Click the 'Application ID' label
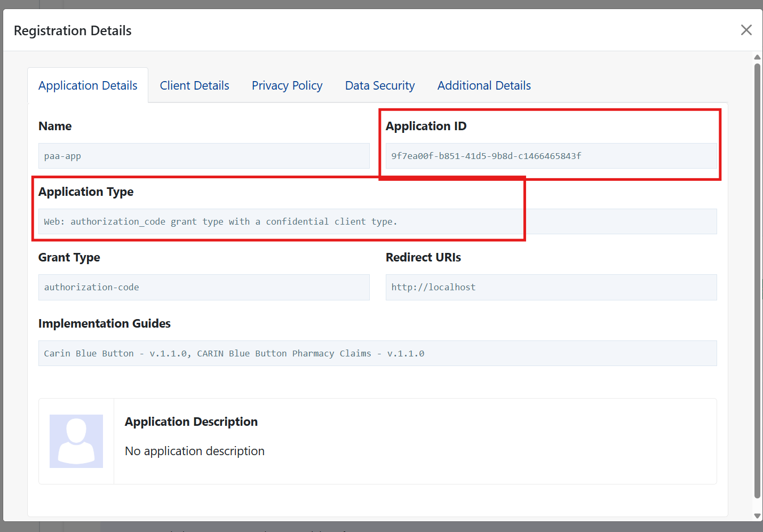The image size is (763, 532). pos(426,126)
